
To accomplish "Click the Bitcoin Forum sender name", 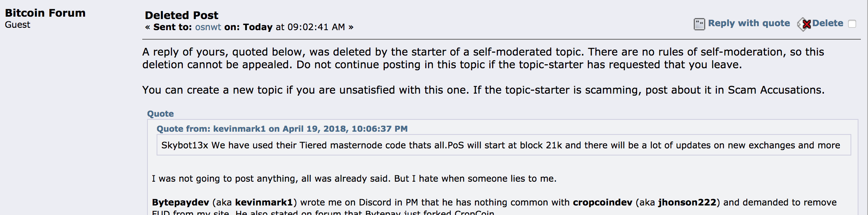I will point(45,13).
